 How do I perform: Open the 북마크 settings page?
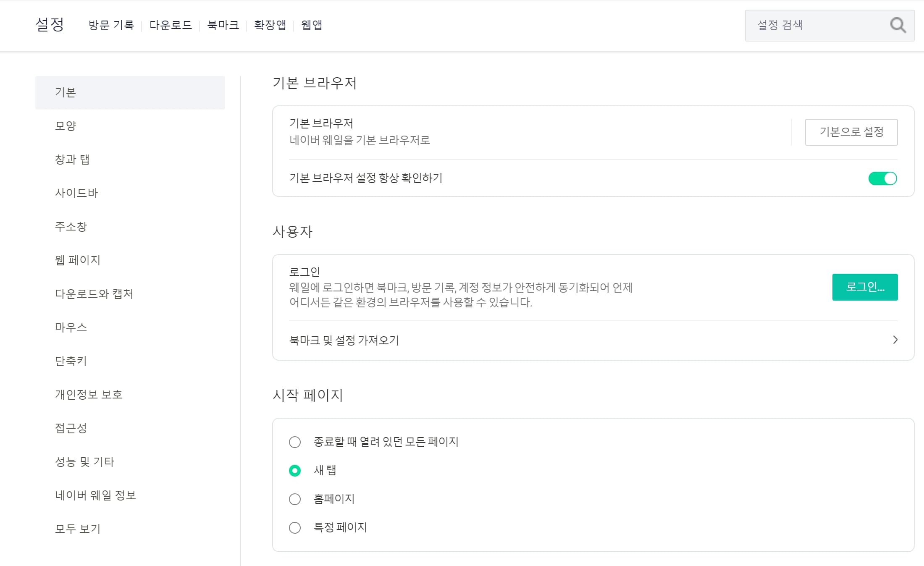[x=222, y=25]
